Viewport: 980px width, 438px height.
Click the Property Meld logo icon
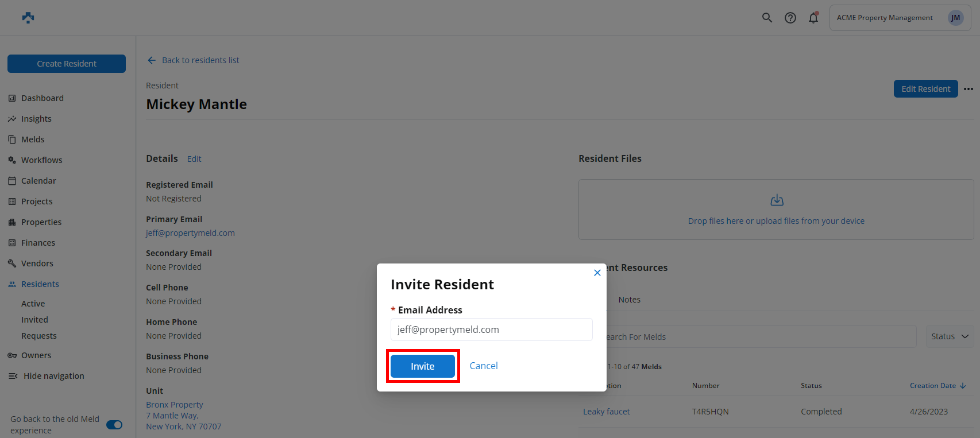click(x=28, y=18)
